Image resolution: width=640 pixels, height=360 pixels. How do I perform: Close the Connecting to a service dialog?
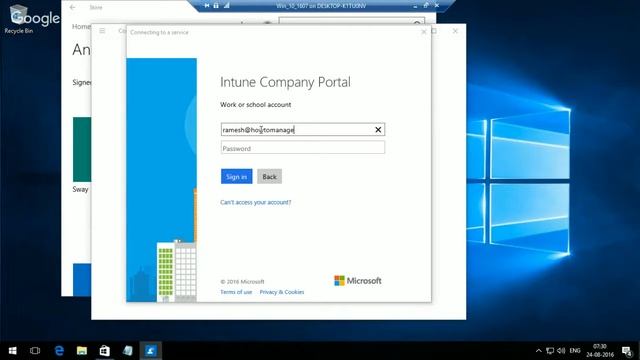point(424,31)
